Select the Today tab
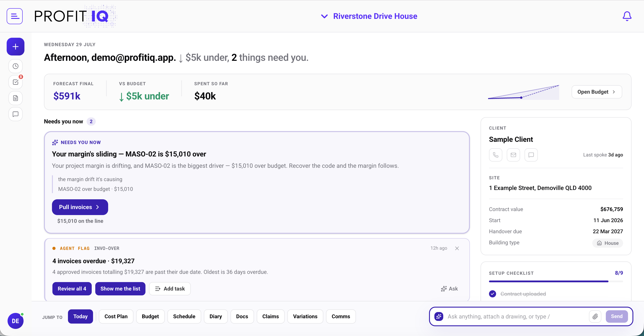 (80, 316)
